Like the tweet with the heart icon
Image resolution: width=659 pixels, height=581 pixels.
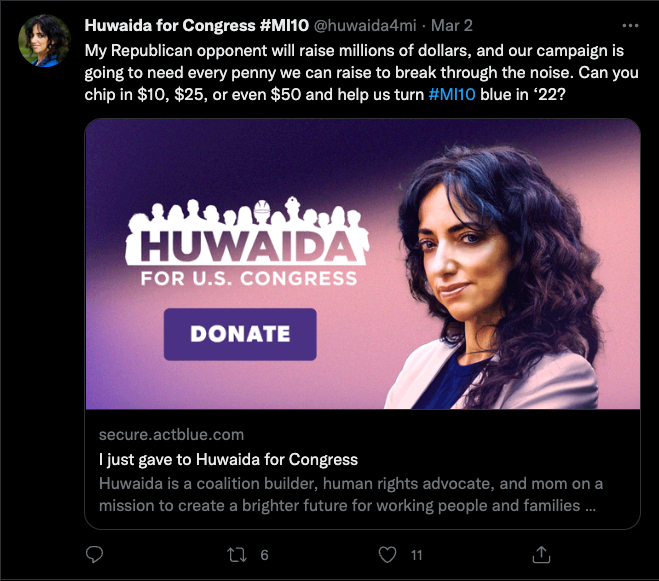[x=387, y=555]
